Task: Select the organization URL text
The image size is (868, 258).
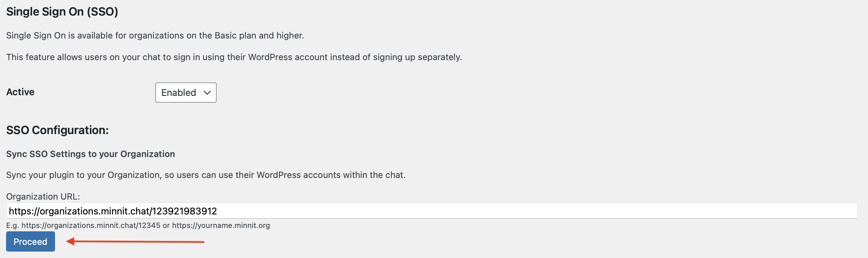Action: (x=113, y=211)
